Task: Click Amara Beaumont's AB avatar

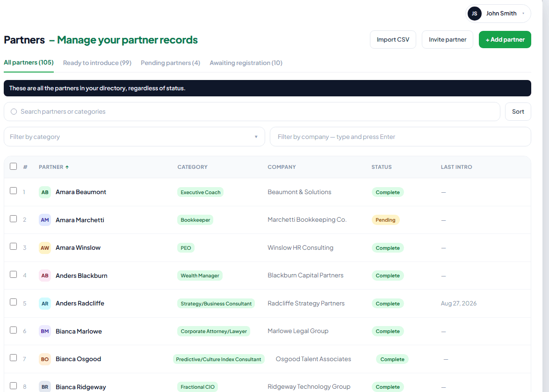Action: coord(45,192)
